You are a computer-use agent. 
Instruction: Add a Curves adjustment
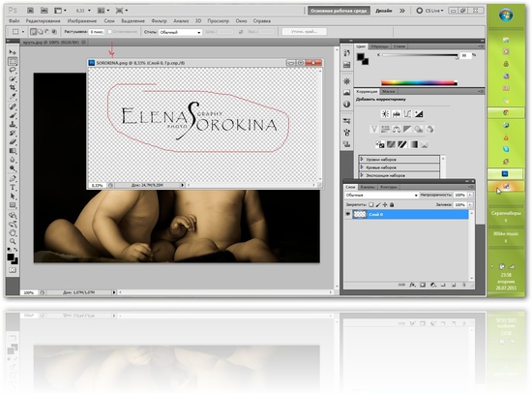tap(407, 114)
